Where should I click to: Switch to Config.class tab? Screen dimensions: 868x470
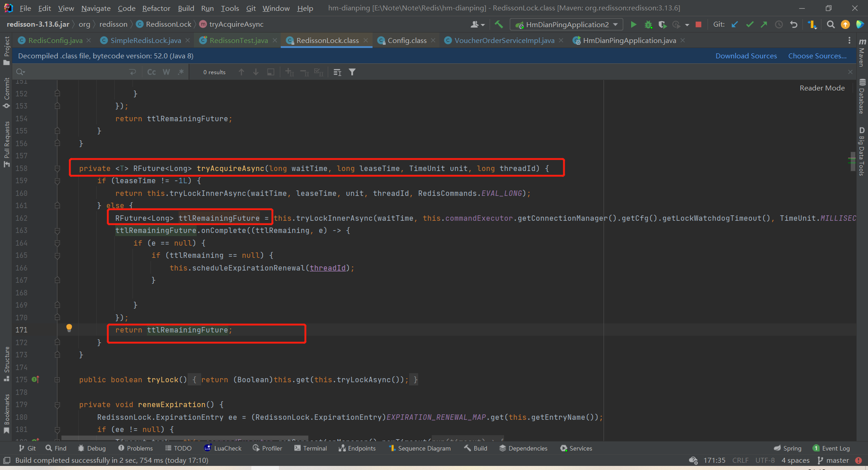point(407,41)
